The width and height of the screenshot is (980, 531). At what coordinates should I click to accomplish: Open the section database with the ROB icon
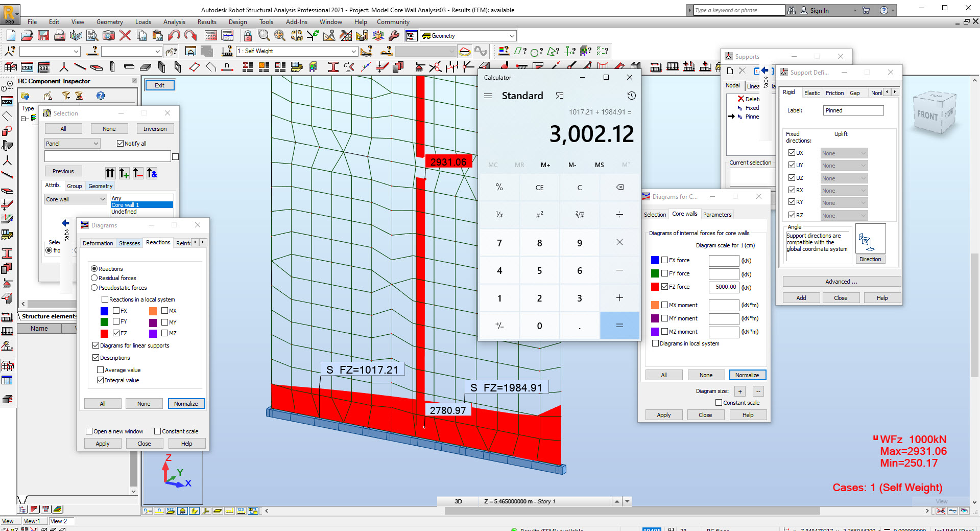point(43,67)
